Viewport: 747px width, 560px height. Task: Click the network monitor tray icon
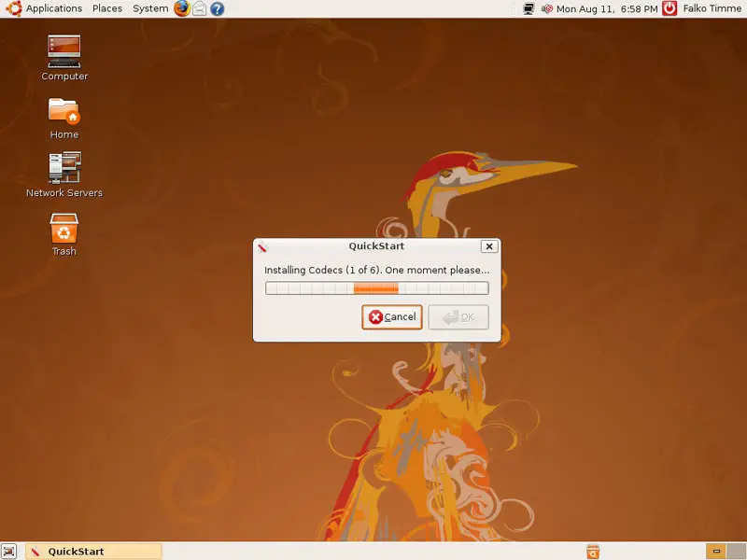point(529,8)
